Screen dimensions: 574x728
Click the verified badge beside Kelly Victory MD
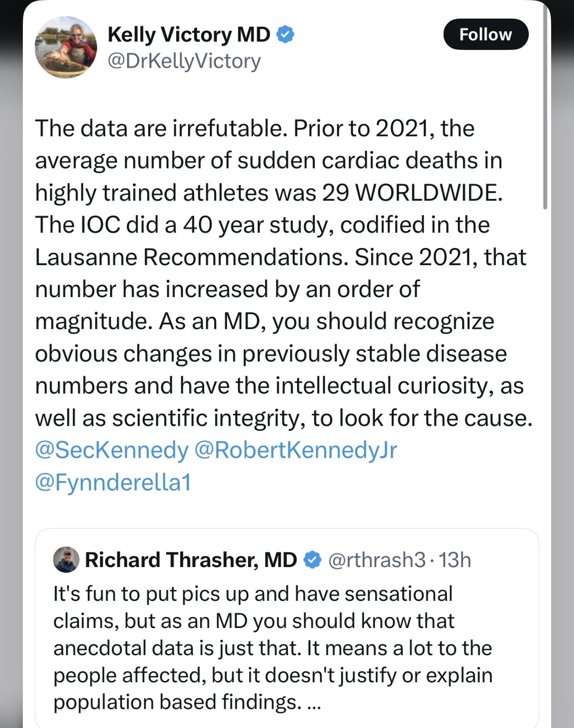pos(286,34)
